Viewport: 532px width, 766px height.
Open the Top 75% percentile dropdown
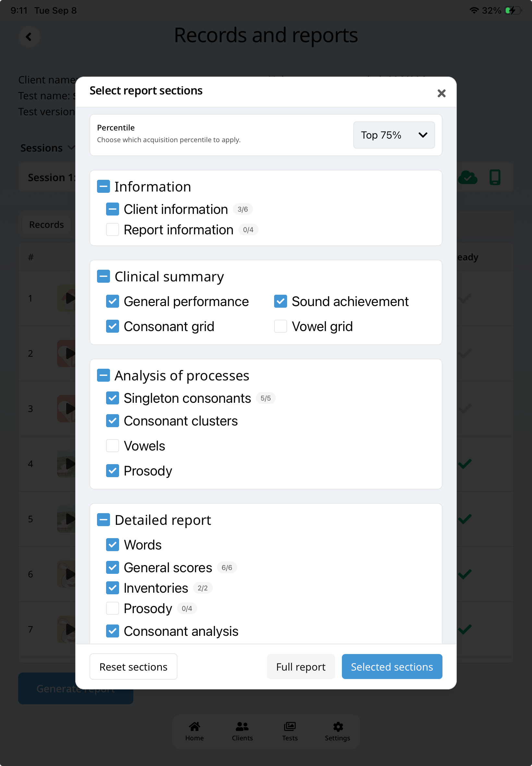tap(394, 135)
